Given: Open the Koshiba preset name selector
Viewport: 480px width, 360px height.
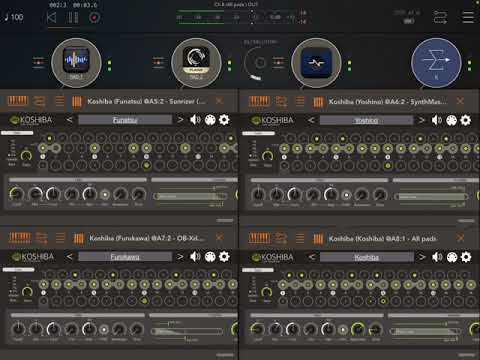Looking at the screenshot, I should coord(366,257).
